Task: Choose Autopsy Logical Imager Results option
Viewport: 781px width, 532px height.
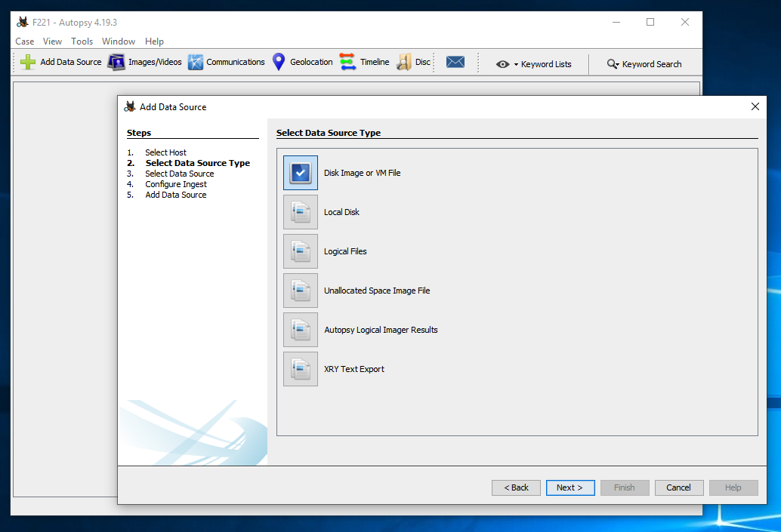Action: click(301, 330)
